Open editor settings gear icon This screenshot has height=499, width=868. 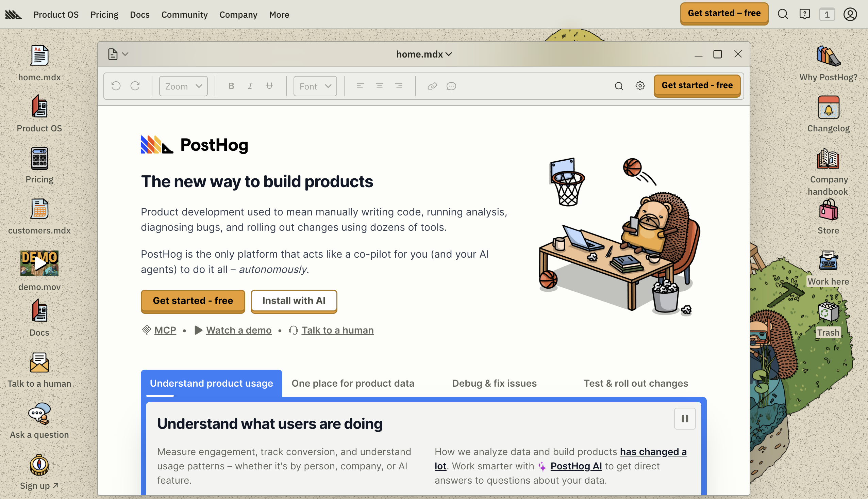pyautogui.click(x=640, y=86)
